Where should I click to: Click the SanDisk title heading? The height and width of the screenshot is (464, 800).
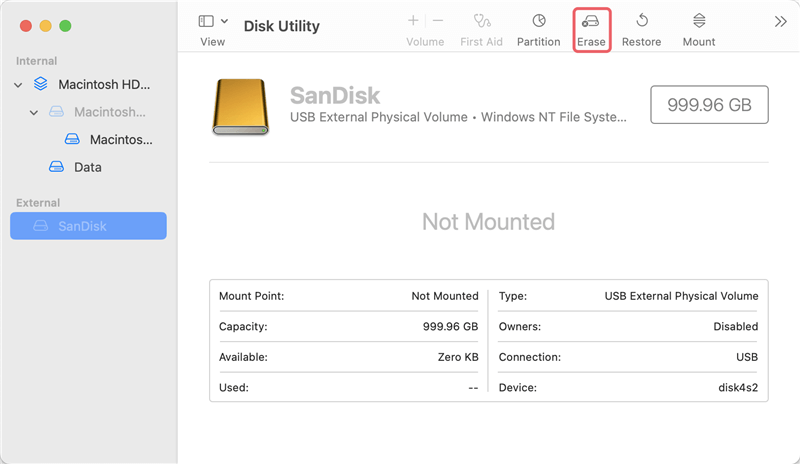[335, 95]
